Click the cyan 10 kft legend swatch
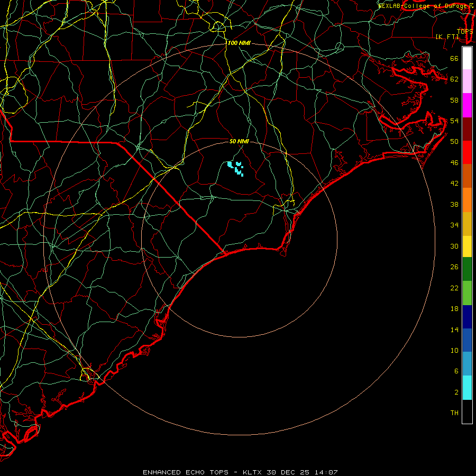The image size is (476, 476). [x=467, y=388]
